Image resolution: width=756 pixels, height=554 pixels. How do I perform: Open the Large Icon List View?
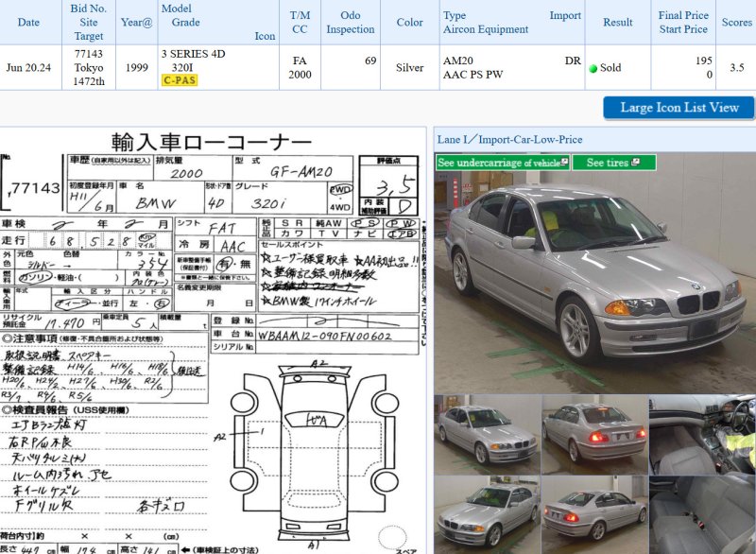click(x=679, y=108)
